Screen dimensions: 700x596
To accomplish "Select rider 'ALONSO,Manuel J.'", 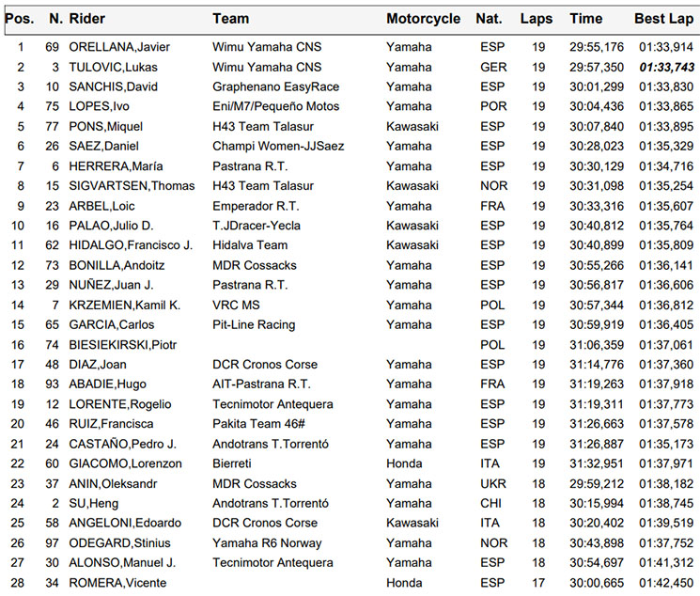I will tap(122, 563).
